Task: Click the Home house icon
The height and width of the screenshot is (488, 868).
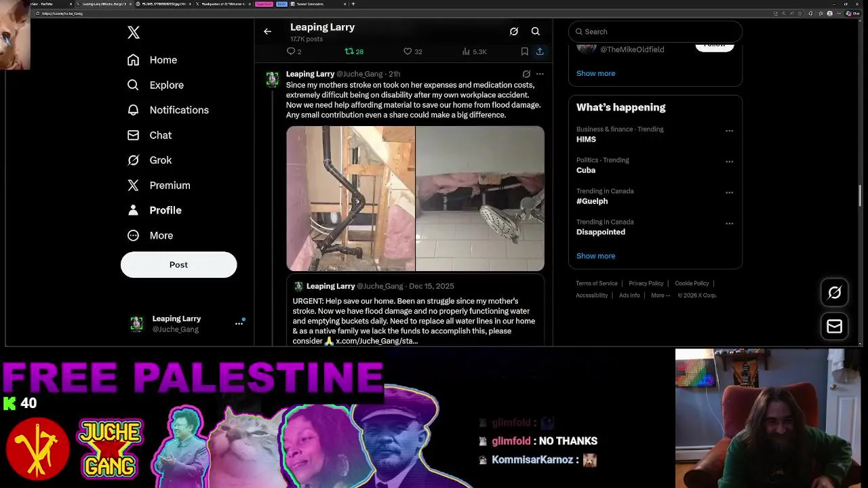Action: click(x=134, y=60)
